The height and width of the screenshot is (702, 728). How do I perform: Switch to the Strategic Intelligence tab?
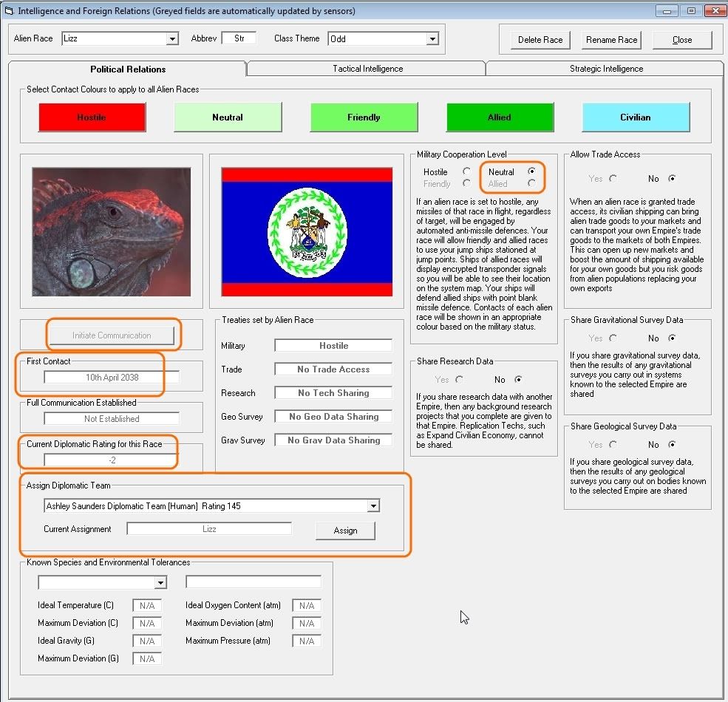pos(606,69)
